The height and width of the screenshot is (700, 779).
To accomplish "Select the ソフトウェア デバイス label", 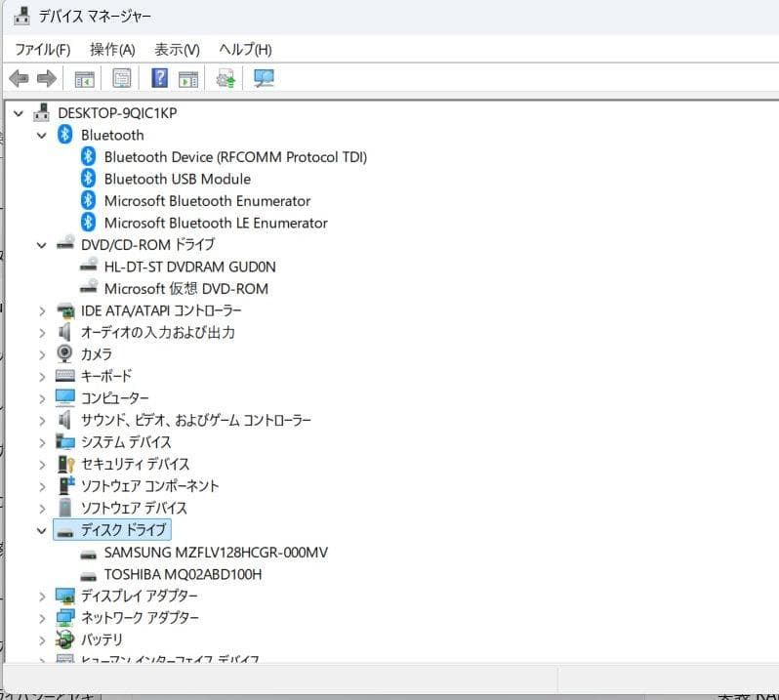I will point(134,508).
